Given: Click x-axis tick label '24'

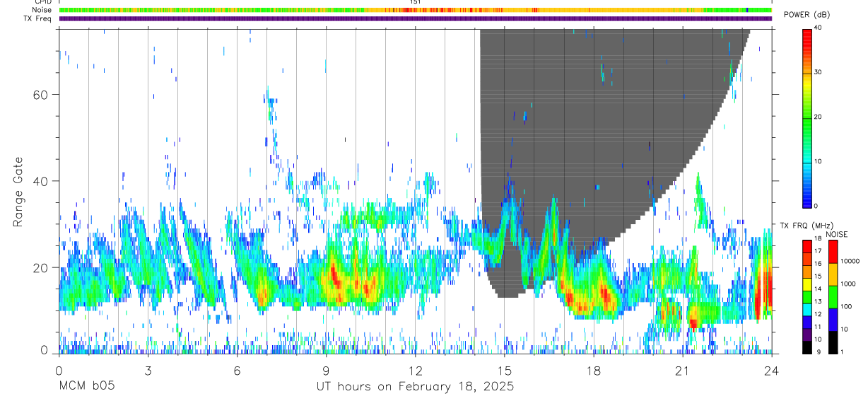Looking at the screenshot, I should tap(771, 371).
